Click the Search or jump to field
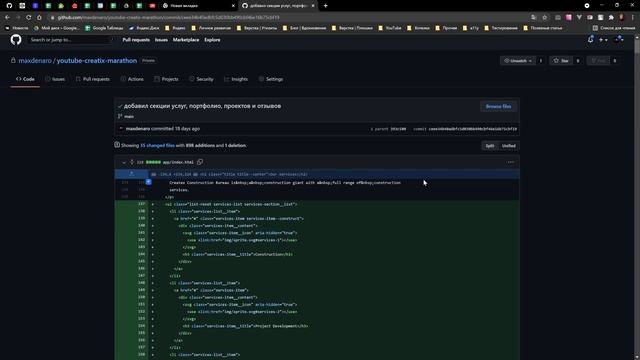640x360 pixels. coord(70,40)
